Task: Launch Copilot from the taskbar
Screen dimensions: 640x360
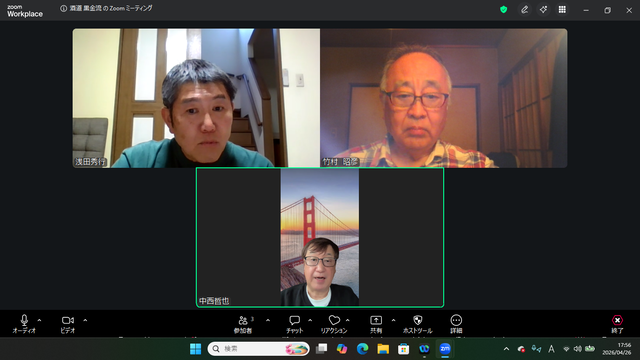Action: tap(342, 349)
